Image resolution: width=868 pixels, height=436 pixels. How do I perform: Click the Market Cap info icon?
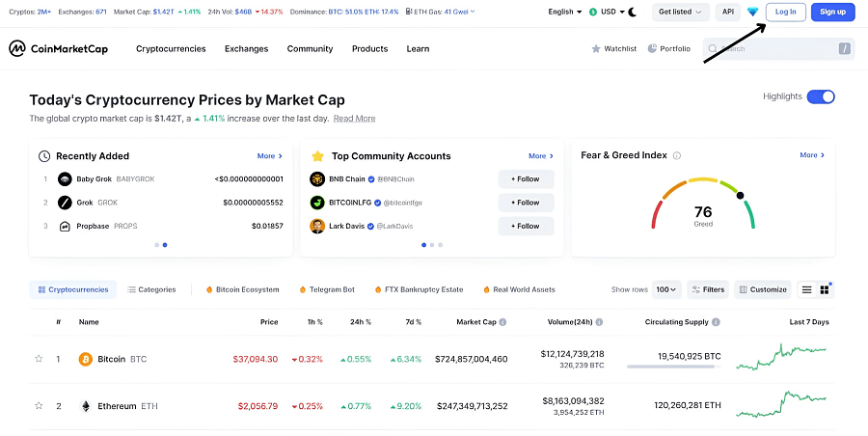click(x=502, y=322)
